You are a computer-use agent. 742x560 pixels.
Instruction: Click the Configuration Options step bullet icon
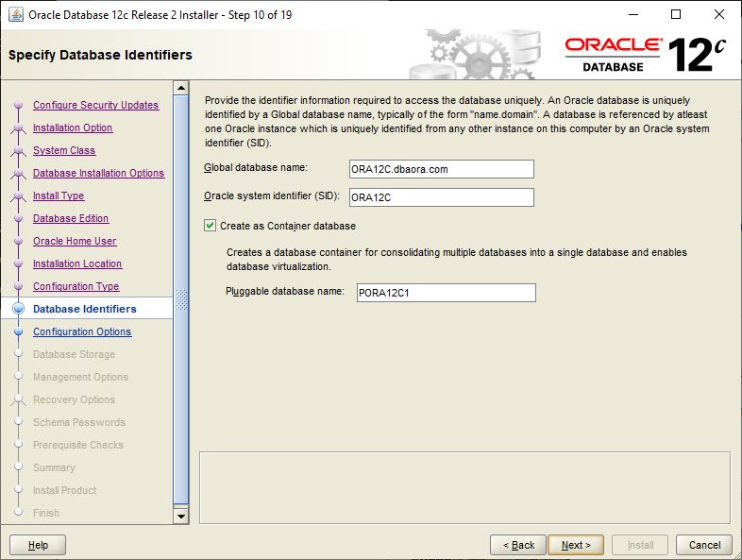click(19, 331)
